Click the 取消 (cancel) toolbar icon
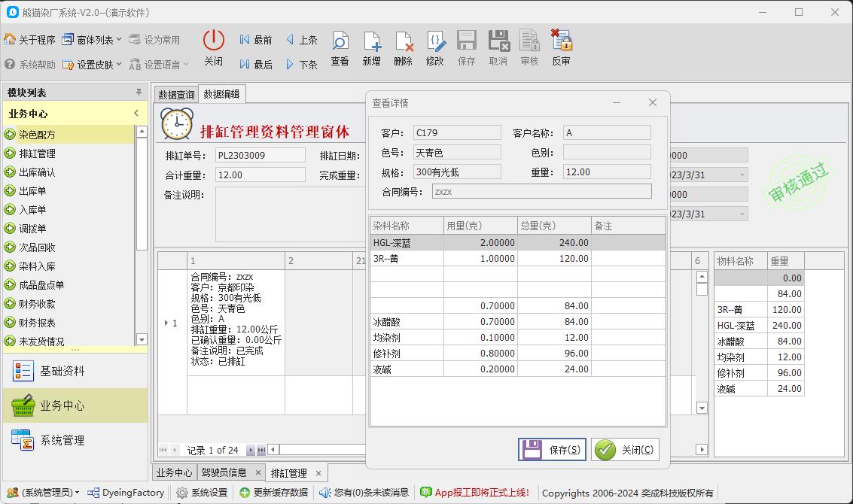853x504 pixels. [x=498, y=47]
